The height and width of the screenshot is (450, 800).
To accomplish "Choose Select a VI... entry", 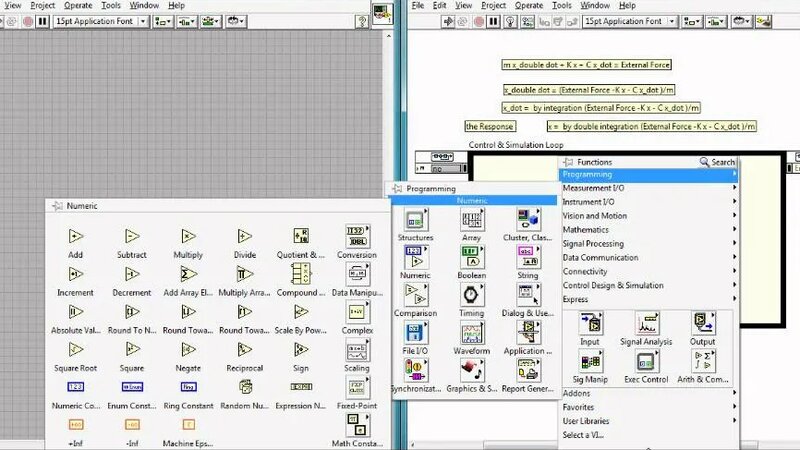I will click(583, 435).
